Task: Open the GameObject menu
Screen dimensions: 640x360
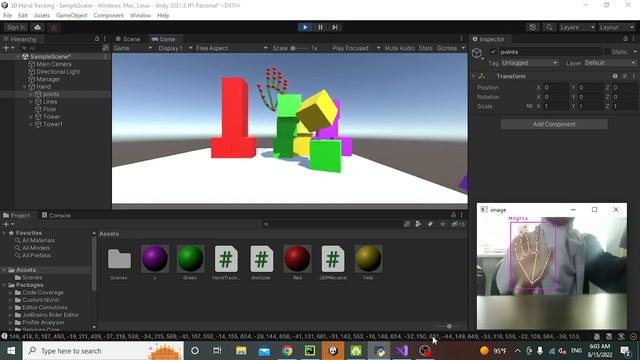Action: (71, 16)
